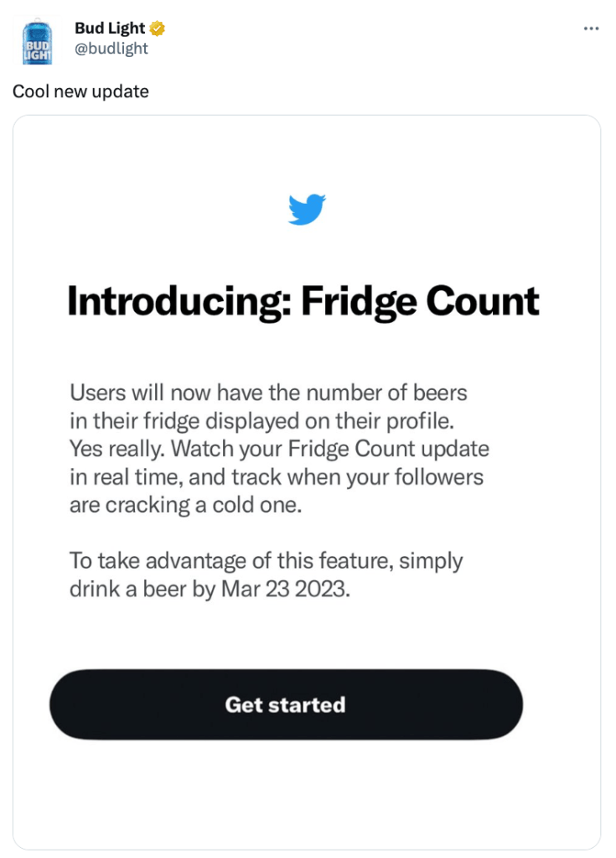Screen dimensions: 616x858
Task: Click "Fridge Count" in the bold heading
Action: pos(420,302)
